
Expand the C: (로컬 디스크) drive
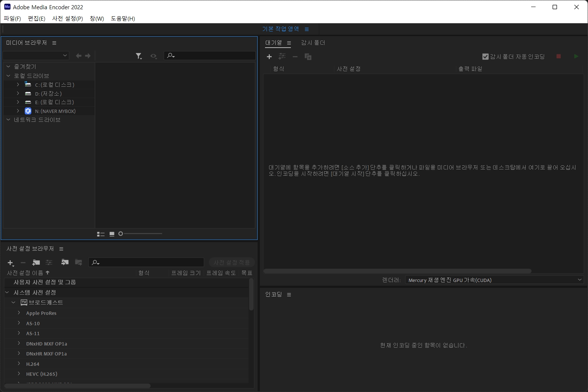point(18,85)
